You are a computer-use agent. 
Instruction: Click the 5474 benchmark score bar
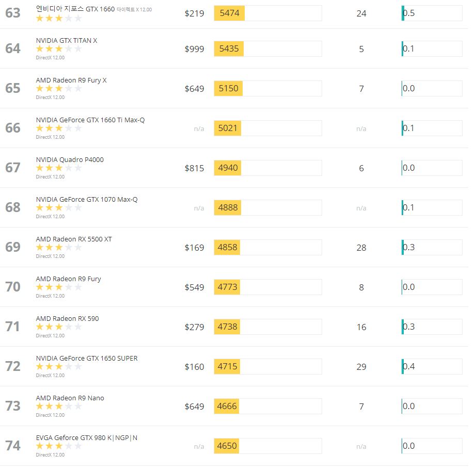268,13
